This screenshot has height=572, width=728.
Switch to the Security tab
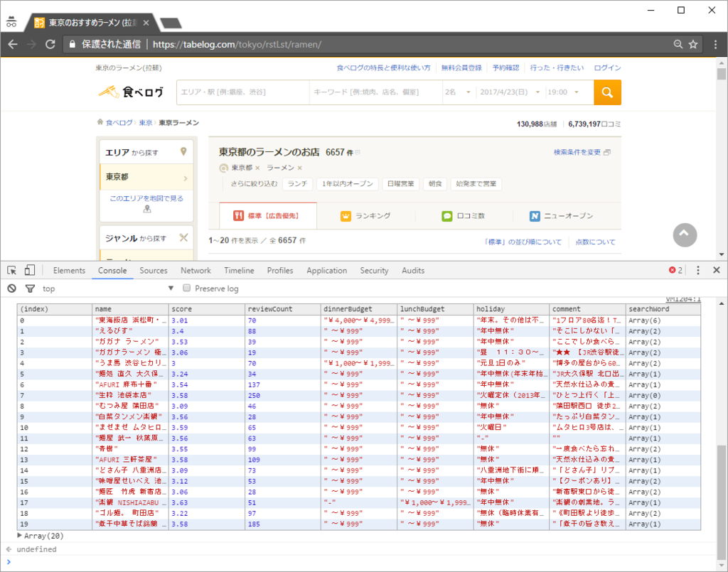374,271
